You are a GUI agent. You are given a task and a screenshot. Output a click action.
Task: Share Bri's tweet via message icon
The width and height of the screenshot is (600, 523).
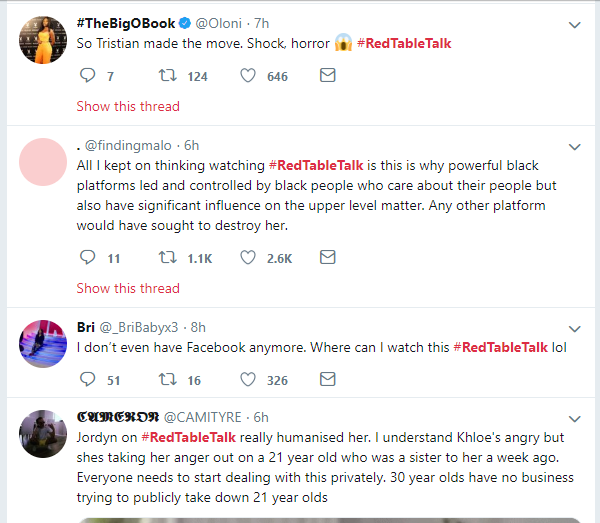click(x=327, y=379)
